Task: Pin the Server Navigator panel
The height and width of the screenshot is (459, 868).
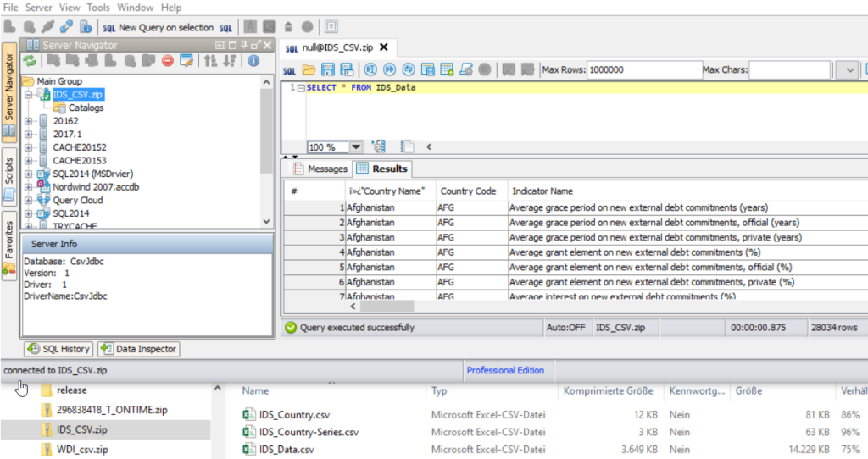Action: pos(244,46)
